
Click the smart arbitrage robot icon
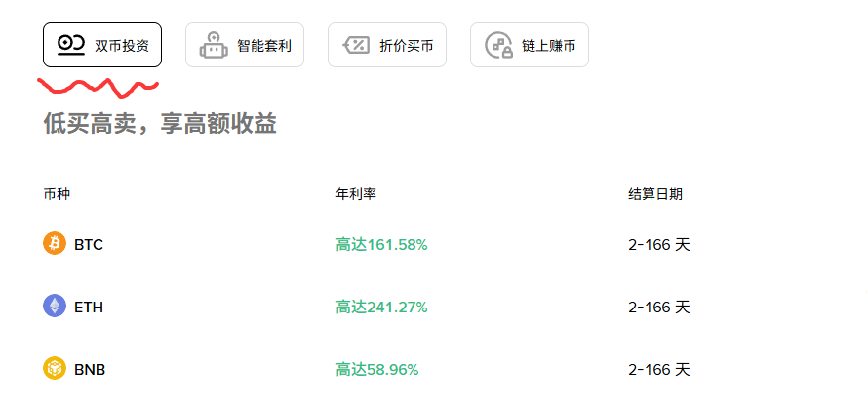coord(214,45)
